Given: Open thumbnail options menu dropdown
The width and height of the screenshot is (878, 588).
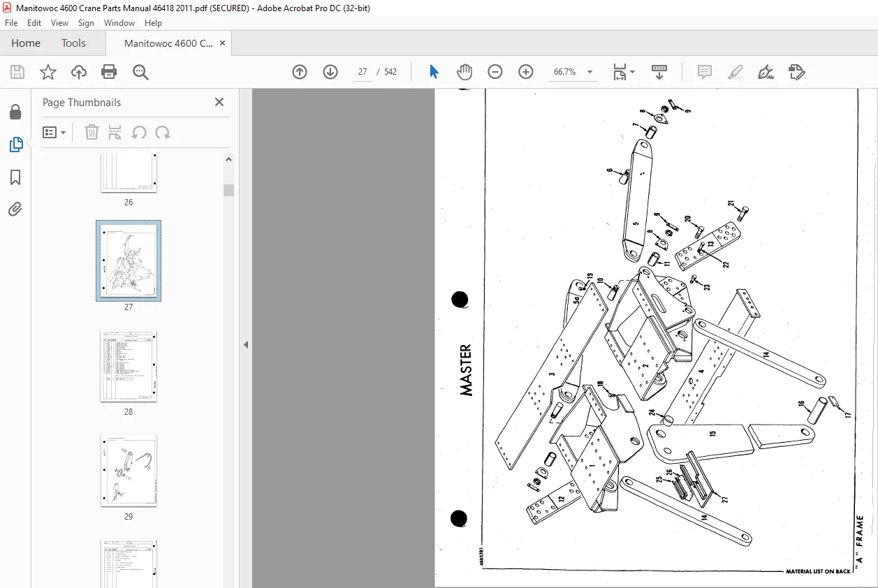Looking at the screenshot, I should pos(54,132).
